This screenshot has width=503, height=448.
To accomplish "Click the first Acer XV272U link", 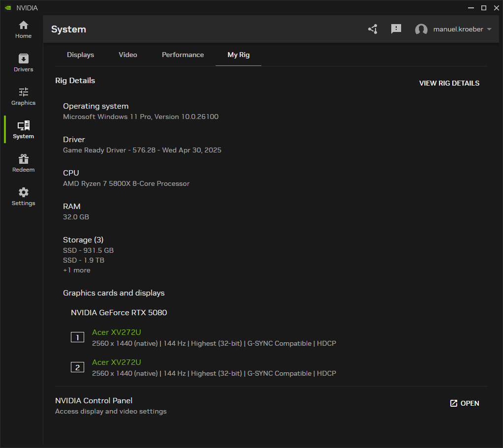I will 117,332.
